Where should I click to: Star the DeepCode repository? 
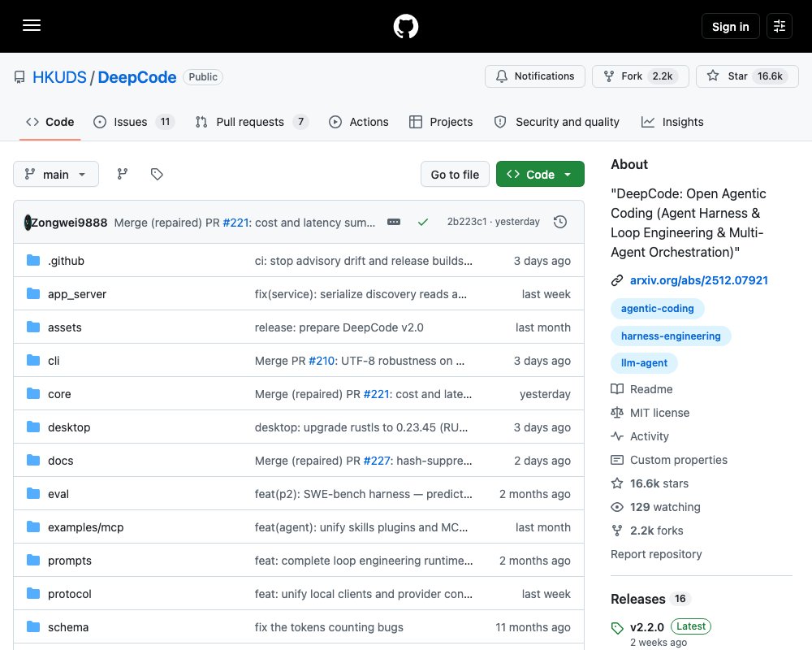pos(747,76)
